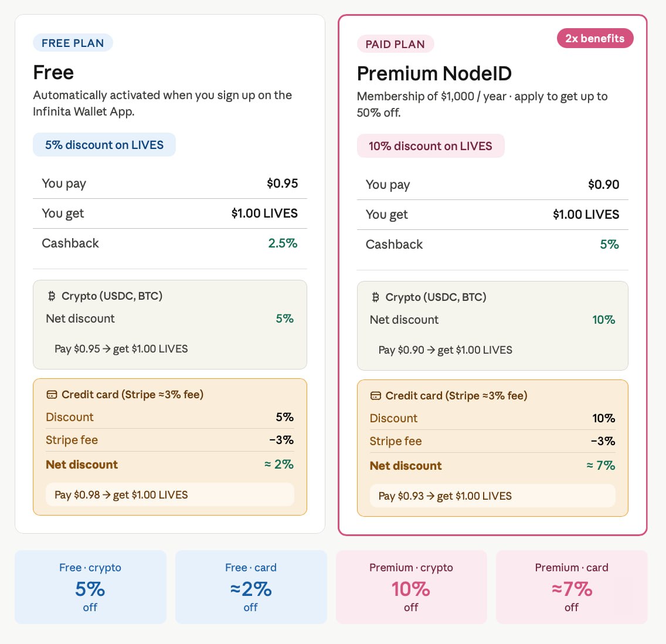Click Pay $0.98 get $1.00 LIVES box

[x=170, y=495]
